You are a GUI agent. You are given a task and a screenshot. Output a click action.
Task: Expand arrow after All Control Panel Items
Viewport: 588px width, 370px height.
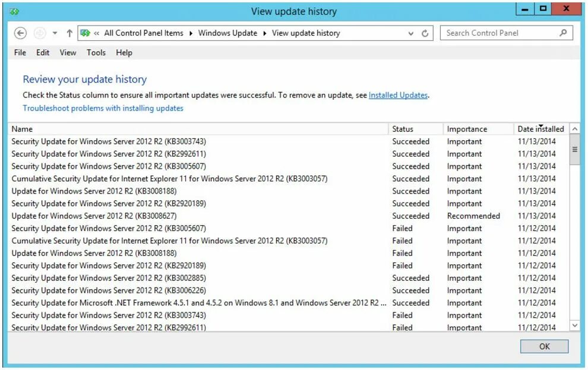(191, 33)
